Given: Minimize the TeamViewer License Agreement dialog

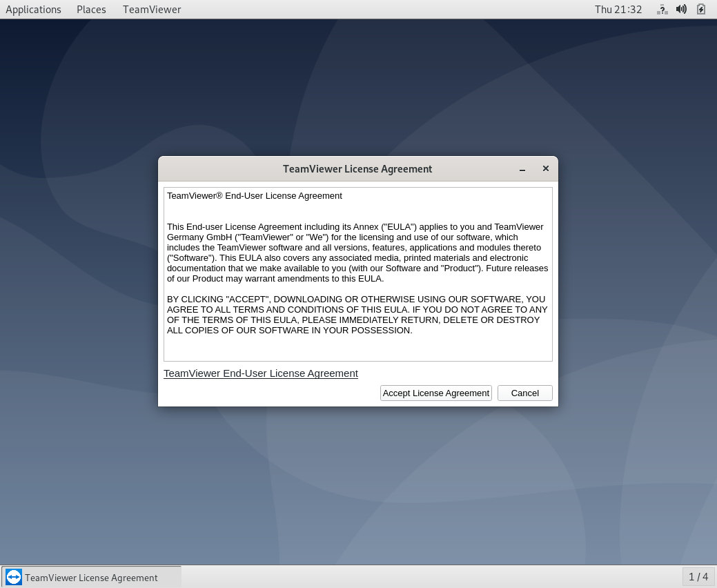Looking at the screenshot, I should (522, 169).
